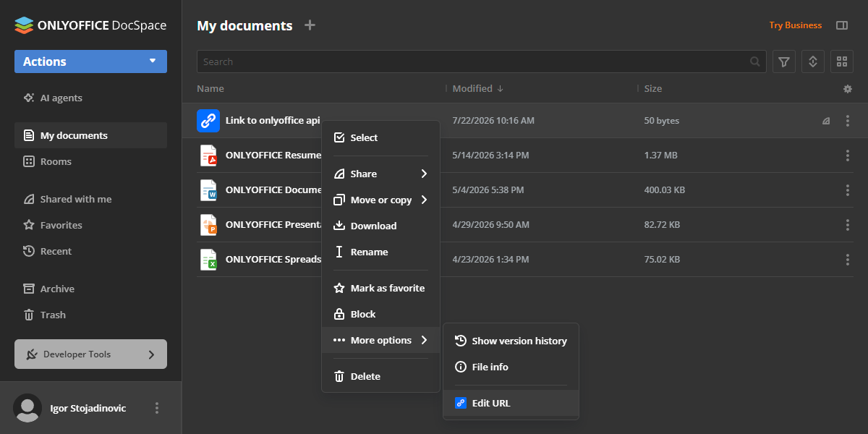Open the Developer Tools button
Image resolution: width=868 pixels, height=434 pixels.
tap(90, 354)
